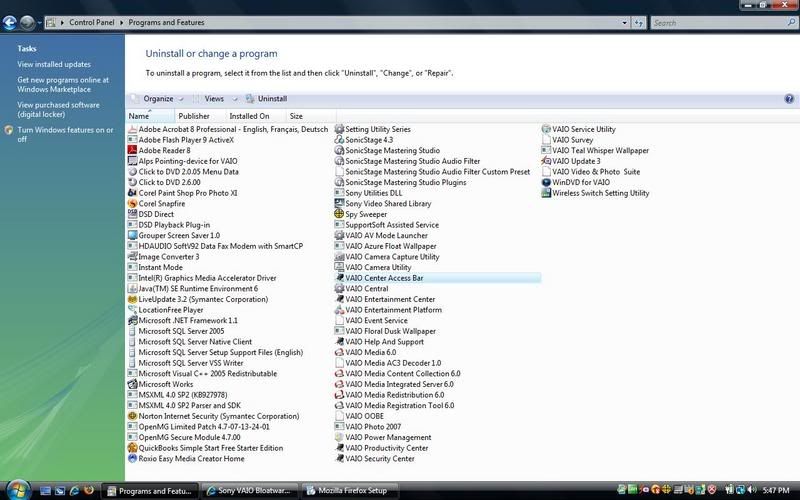
Task: Click Turn Windows features on or off
Action: (x=65, y=135)
